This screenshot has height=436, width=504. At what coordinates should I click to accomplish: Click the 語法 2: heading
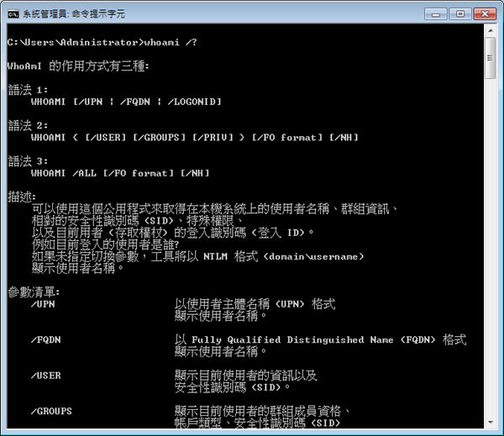[28, 125]
